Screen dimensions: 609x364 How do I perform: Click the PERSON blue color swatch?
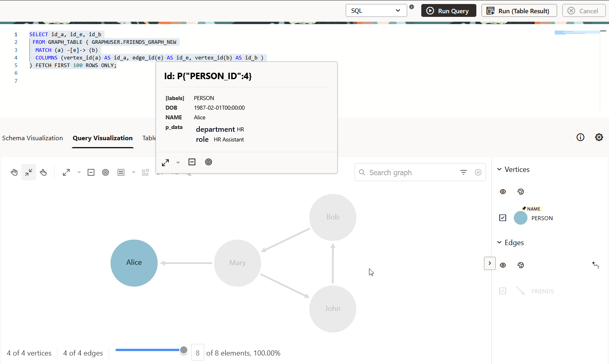(x=521, y=218)
